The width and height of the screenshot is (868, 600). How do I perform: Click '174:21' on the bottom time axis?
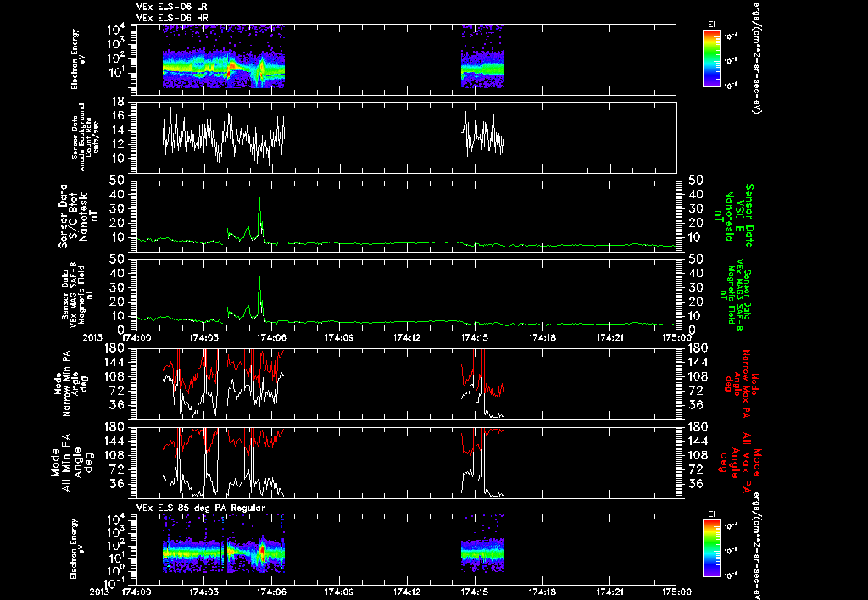(x=609, y=592)
